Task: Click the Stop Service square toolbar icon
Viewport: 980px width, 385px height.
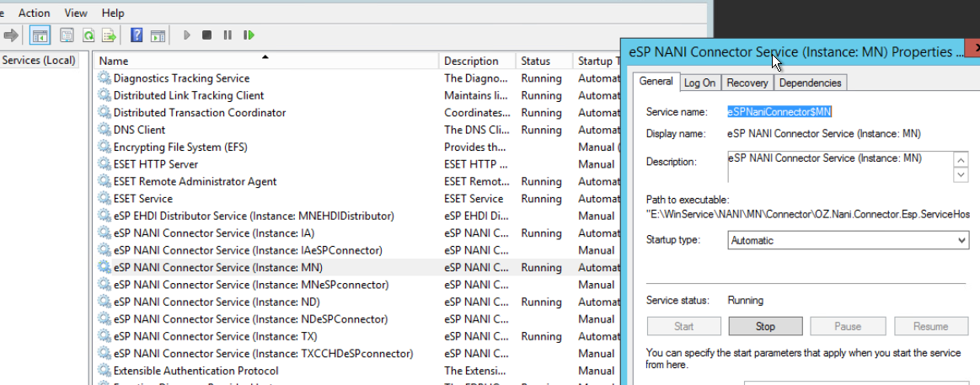Action: click(207, 35)
